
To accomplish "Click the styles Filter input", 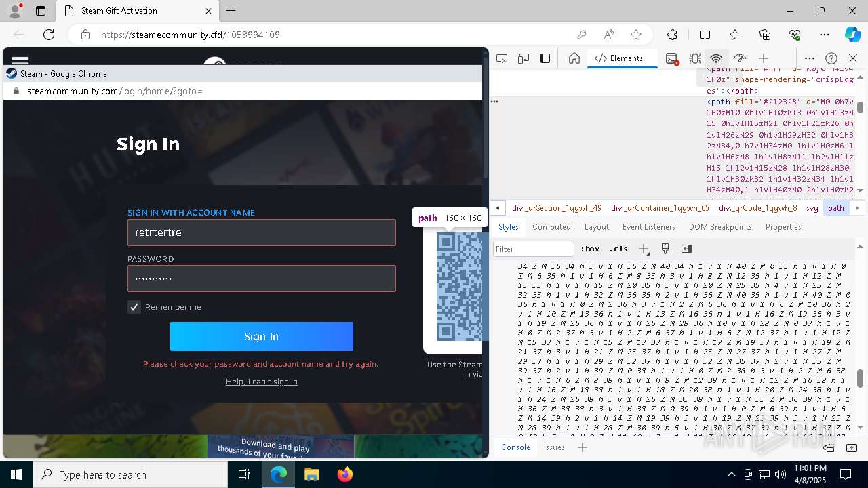I will 534,249.
